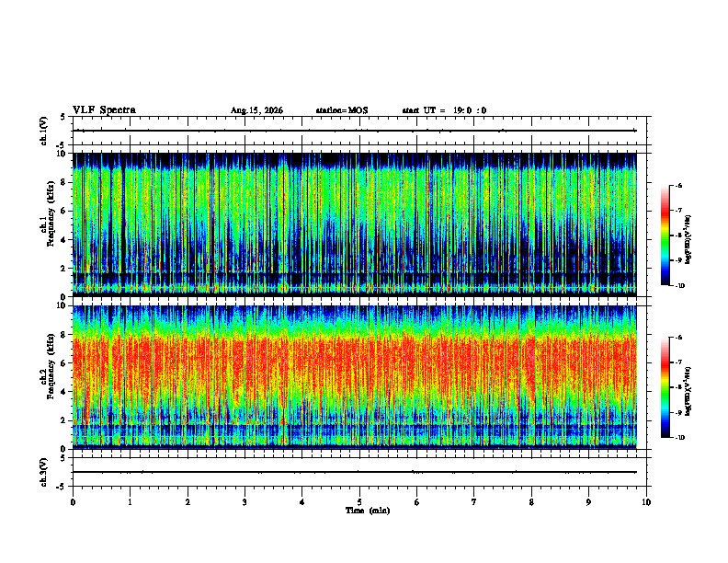This screenshot has height=563, width=728.
Task: Click time tick label "10" on x-axis
Action: tap(646, 502)
